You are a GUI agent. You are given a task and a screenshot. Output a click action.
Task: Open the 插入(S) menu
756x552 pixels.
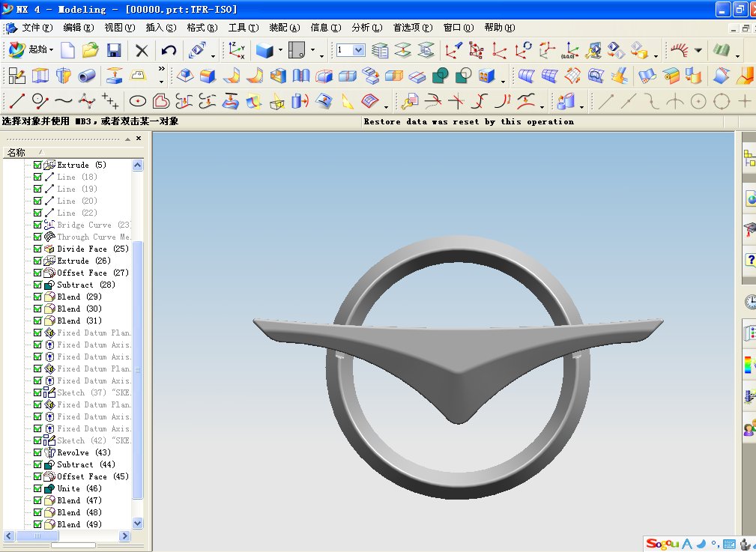[x=161, y=28]
